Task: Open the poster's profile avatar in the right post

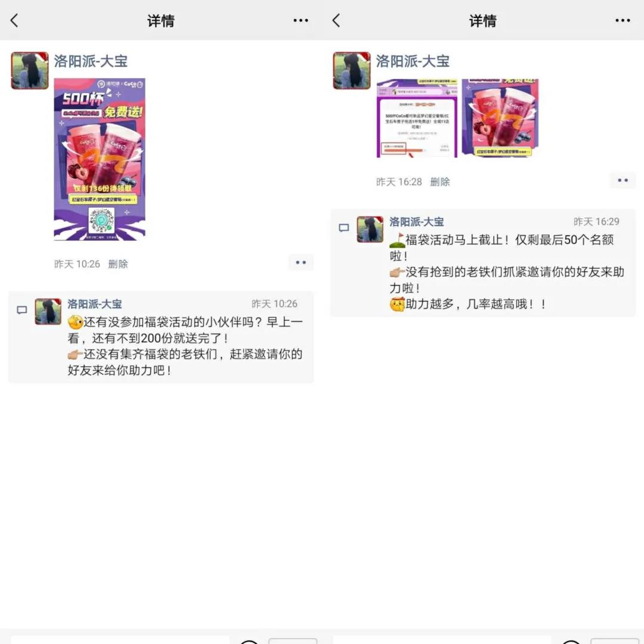Action: pos(352,70)
